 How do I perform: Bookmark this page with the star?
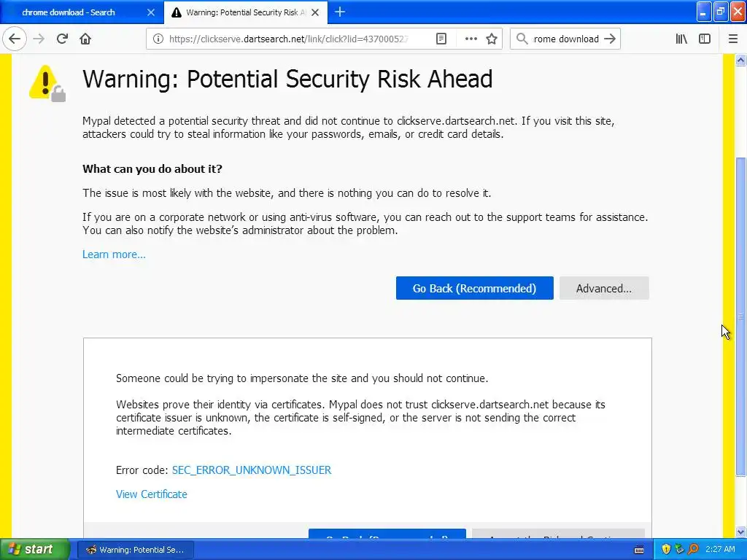tap(492, 39)
